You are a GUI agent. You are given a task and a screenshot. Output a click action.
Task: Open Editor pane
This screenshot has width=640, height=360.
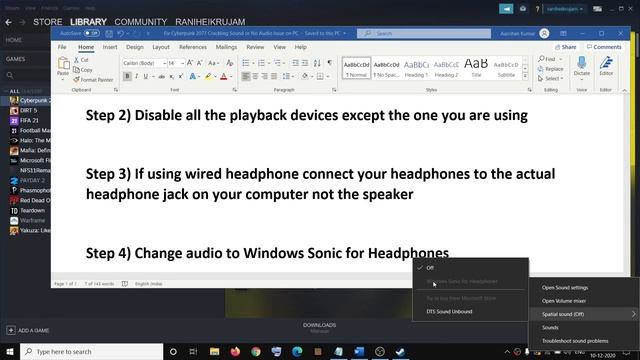(x=606, y=66)
